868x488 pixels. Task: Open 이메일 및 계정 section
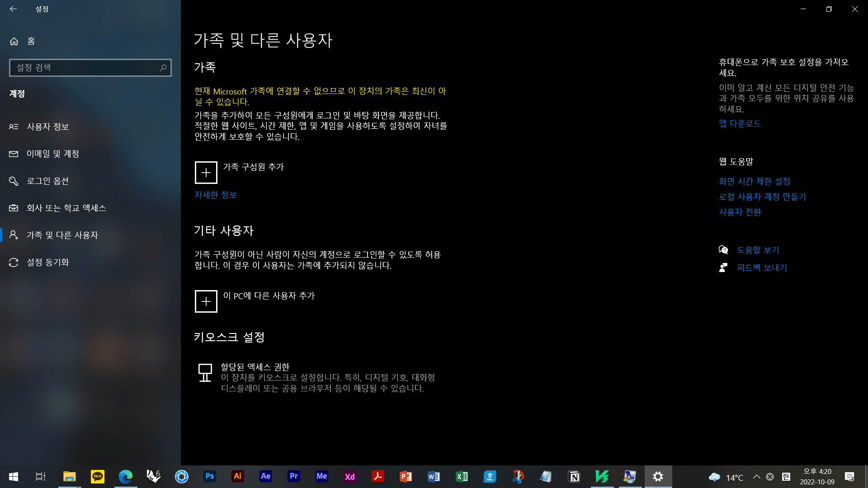[52, 154]
